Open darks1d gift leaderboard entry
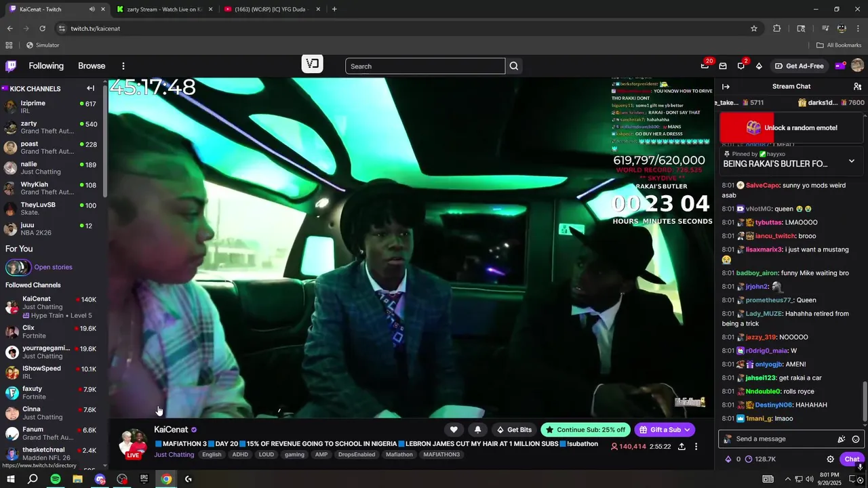Screen dimensions: 868x488 click(831, 102)
